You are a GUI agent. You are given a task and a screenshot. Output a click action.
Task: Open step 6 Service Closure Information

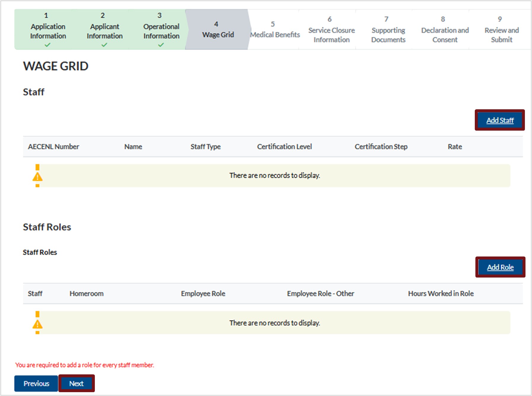[x=331, y=30]
